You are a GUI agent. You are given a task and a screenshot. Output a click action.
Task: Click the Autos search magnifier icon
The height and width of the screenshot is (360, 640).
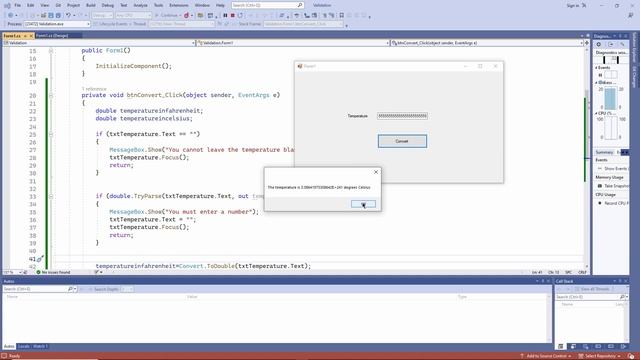[x=70, y=289]
